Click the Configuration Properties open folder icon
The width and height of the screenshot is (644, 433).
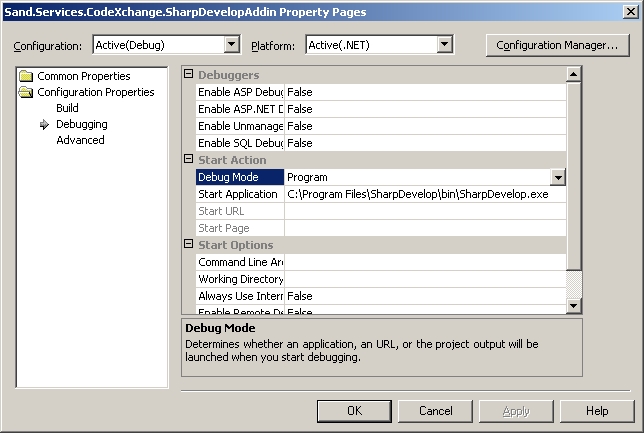click(x=26, y=92)
